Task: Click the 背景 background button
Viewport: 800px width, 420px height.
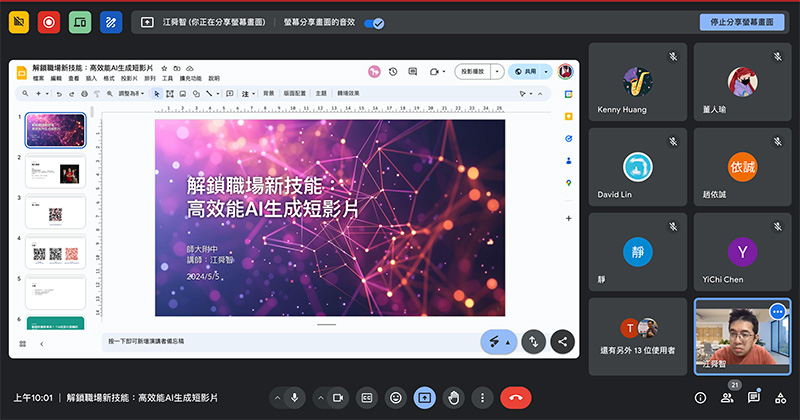Action: [269, 93]
